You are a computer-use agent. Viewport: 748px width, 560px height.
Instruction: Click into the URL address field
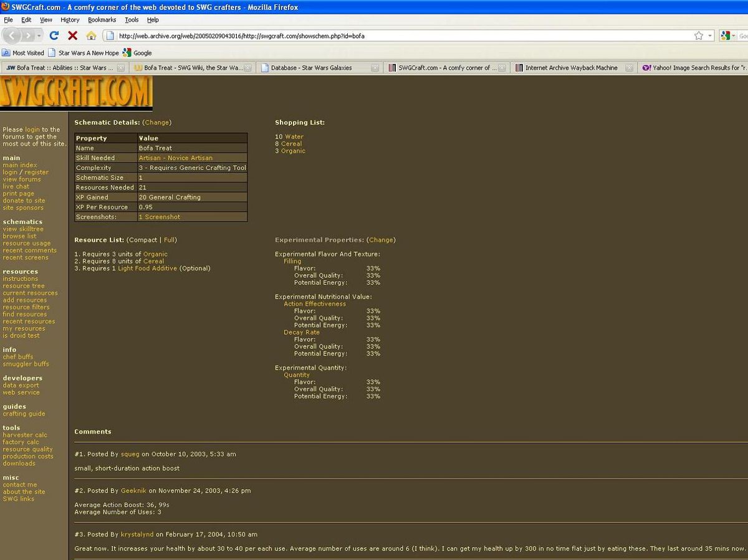coord(399,36)
